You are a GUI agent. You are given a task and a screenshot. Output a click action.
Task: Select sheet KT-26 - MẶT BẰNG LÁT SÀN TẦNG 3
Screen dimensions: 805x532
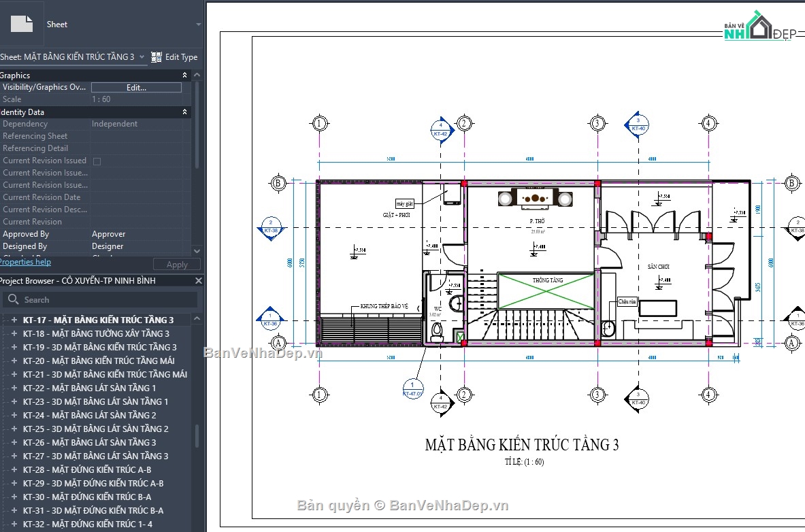tap(89, 442)
